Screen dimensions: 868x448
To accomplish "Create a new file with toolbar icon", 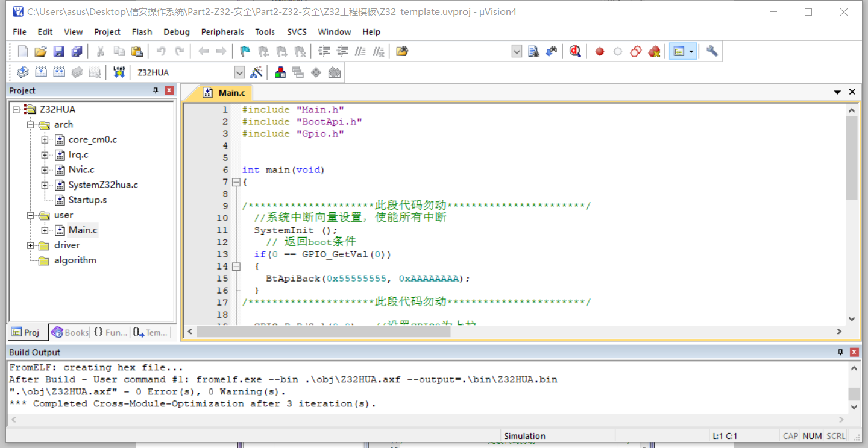I will coord(23,52).
